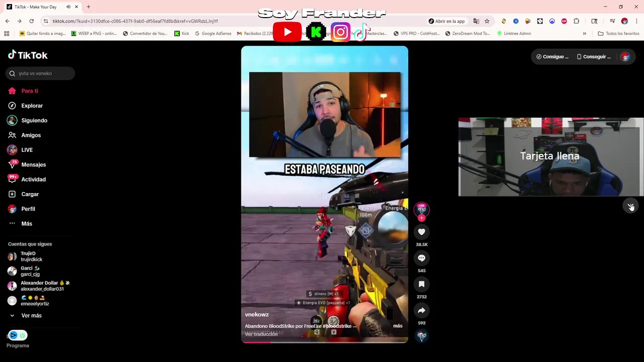
Task: Open the Linktree Admin bookmark
Action: (x=514, y=34)
